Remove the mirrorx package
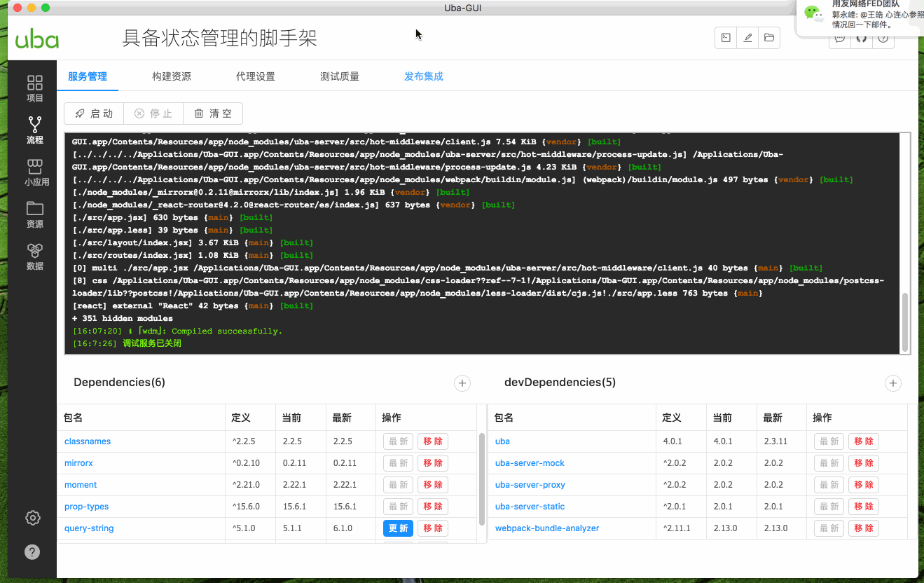Viewport: 924px width, 583px height. (433, 463)
